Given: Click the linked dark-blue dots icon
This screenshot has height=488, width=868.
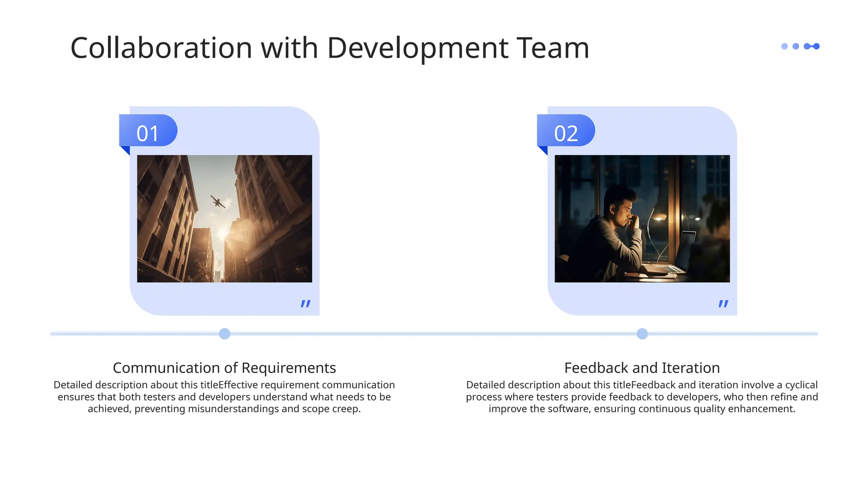Looking at the screenshot, I should click(812, 46).
